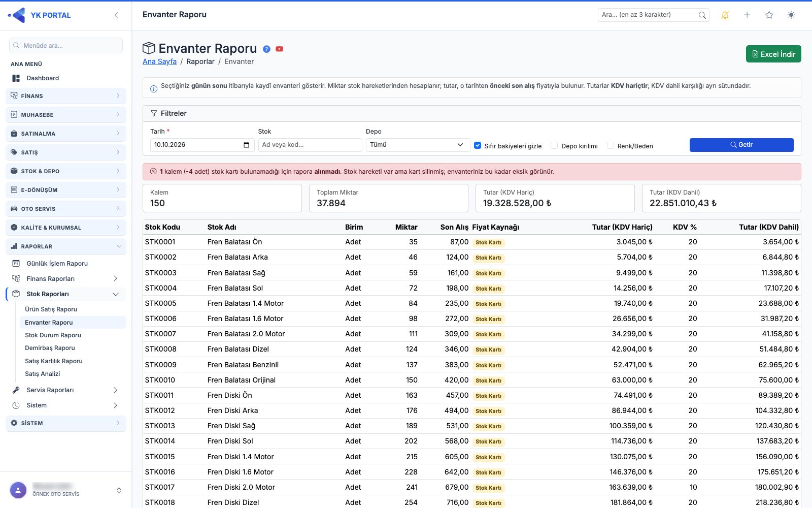The image size is (812, 508).
Task: Click the STK0005 stock code cell
Action: [x=160, y=303]
